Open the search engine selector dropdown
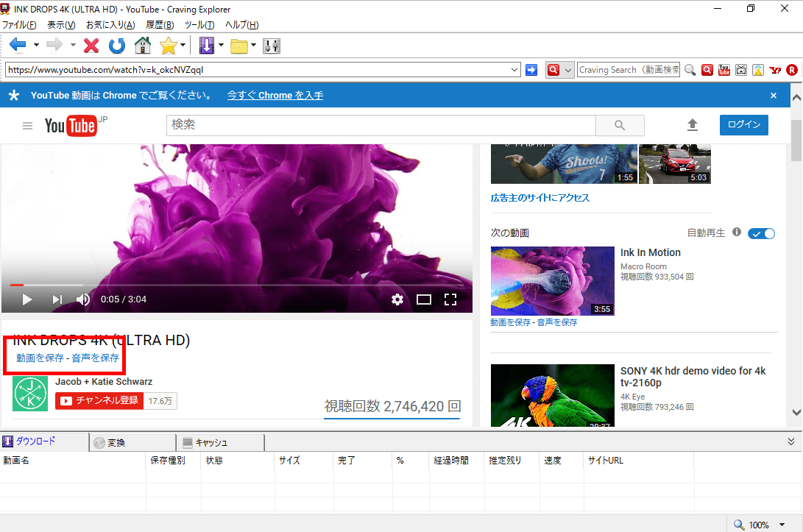Image resolution: width=803 pixels, height=532 pixels. pyautogui.click(x=568, y=70)
